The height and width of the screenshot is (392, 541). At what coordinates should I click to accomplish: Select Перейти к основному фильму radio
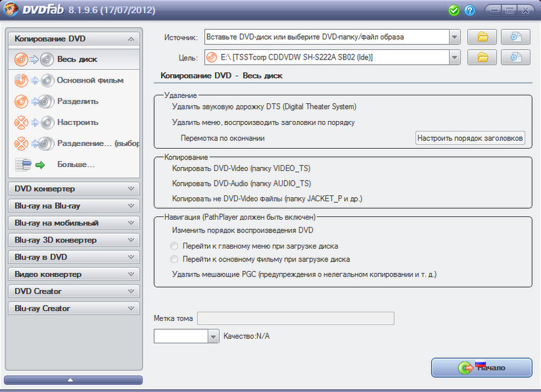click(174, 259)
